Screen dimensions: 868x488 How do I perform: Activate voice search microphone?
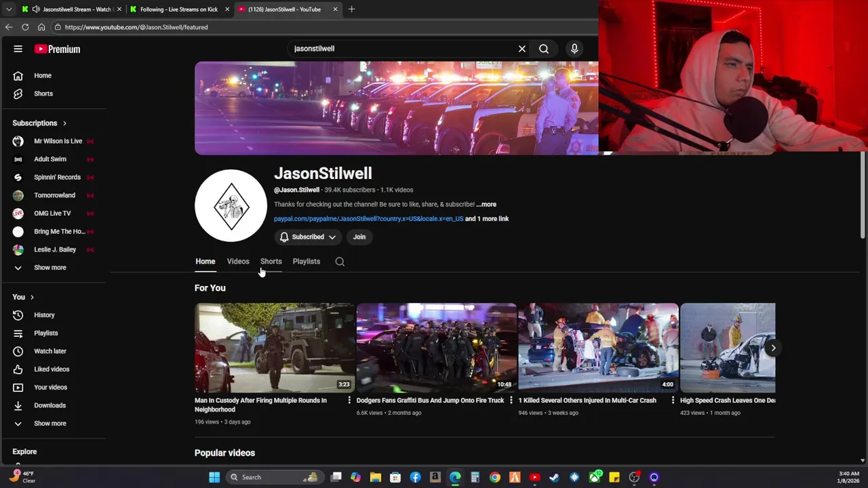(574, 49)
